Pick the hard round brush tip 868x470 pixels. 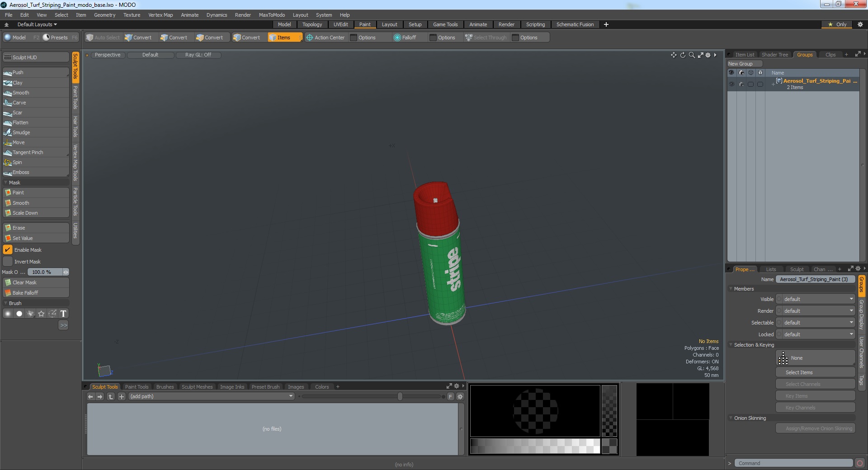point(19,314)
